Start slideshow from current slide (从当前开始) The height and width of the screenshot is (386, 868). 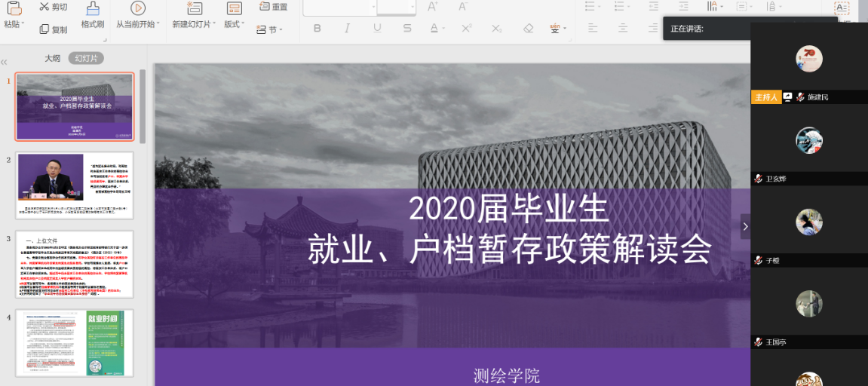tap(137, 9)
